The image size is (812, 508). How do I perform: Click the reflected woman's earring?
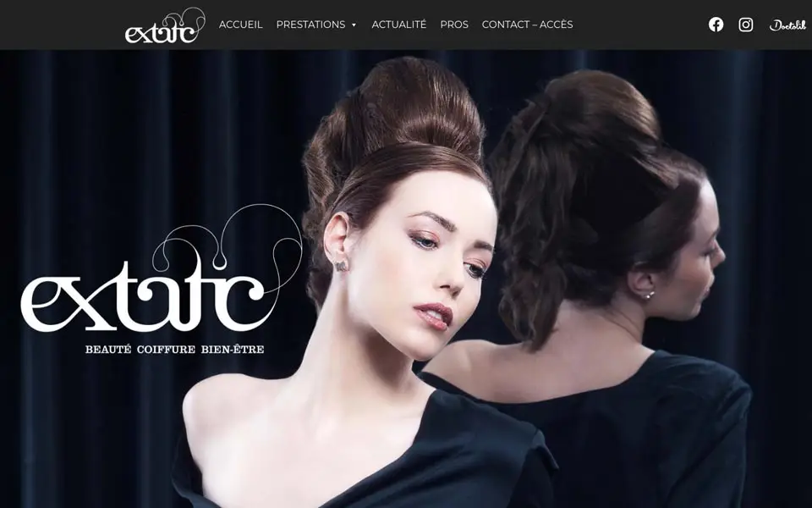pyautogui.click(x=649, y=295)
